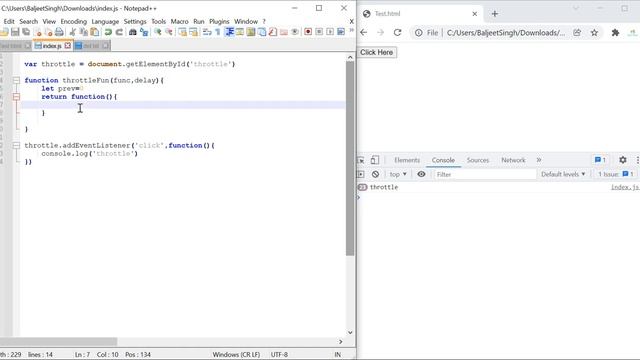Click the Zoom Out toolbar icon
This screenshot has height=360, width=640.
pos(169,32)
